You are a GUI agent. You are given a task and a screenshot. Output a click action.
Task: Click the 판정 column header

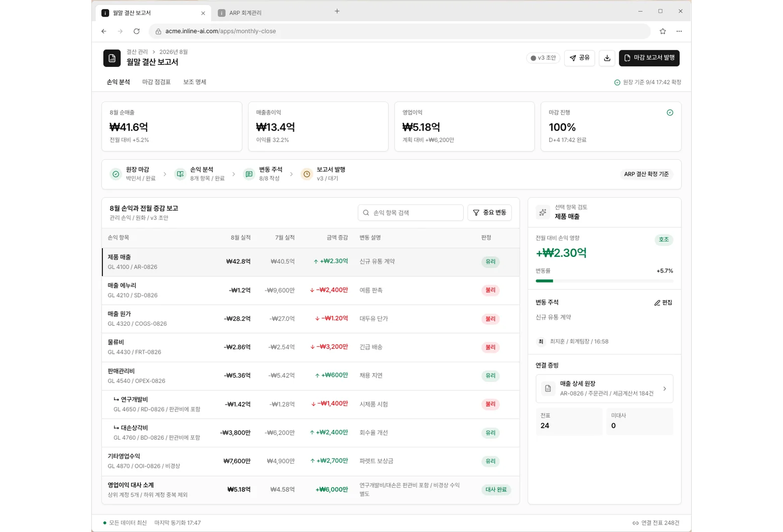point(486,237)
